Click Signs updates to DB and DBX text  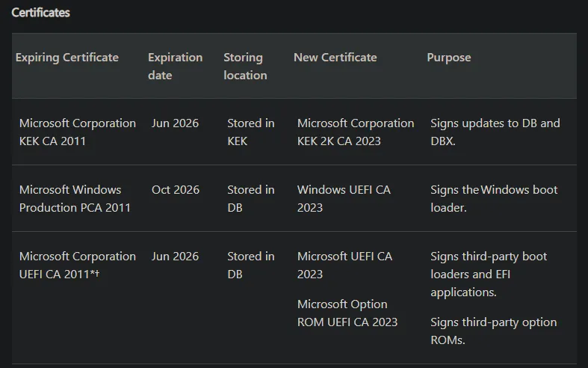pyautogui.click(x=495, y=132)
